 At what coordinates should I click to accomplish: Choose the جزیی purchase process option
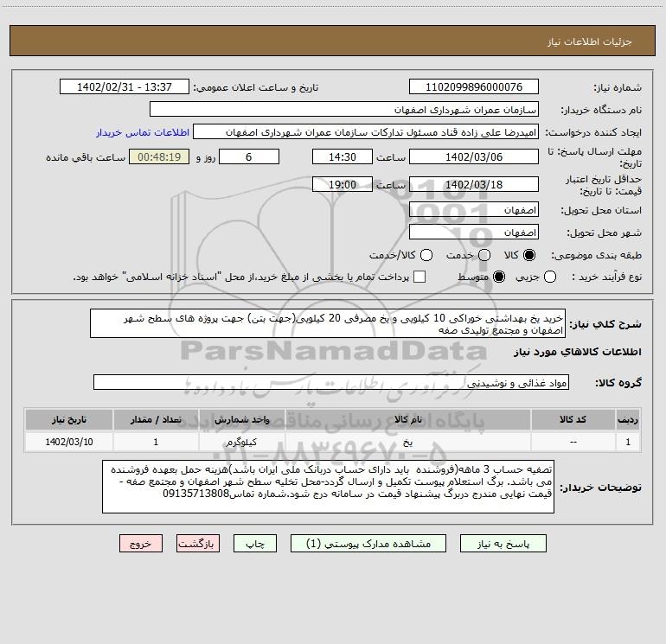pos(550,277)
